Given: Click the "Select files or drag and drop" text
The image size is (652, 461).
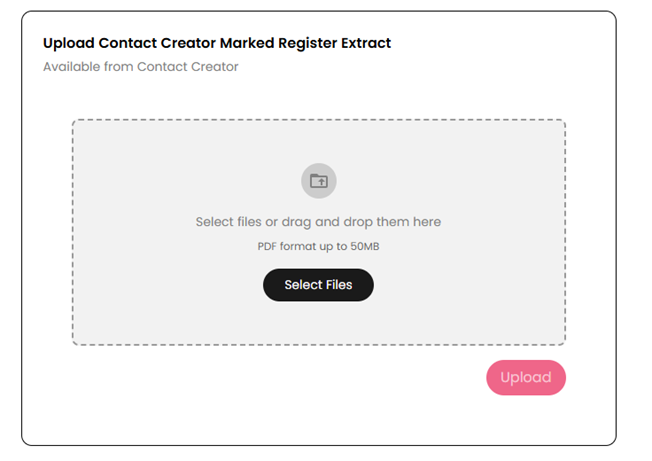Looking at the screenshot, I should click(318, 222).
